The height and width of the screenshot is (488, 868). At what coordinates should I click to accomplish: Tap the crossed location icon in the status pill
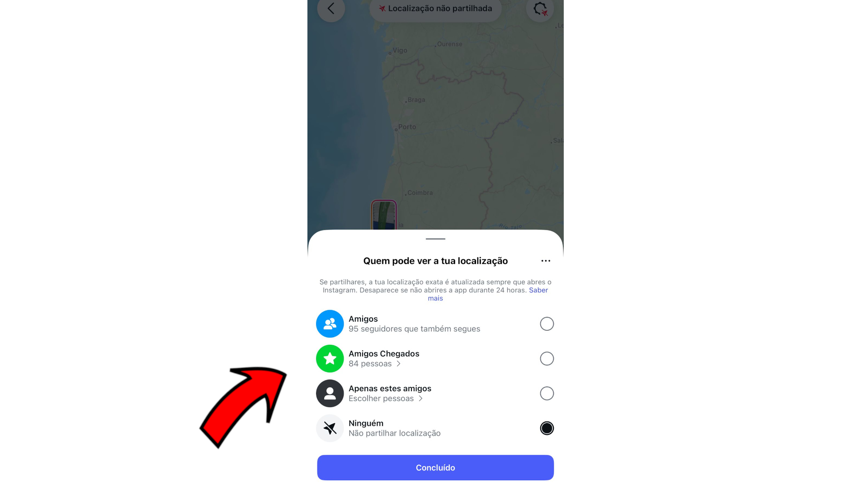coord(382,9)
